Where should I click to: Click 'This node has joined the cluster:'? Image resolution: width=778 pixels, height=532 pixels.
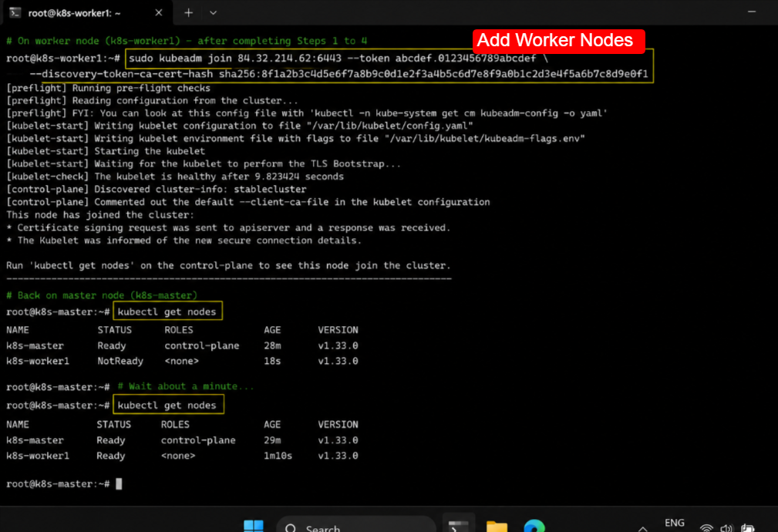[x=100, y=215]
